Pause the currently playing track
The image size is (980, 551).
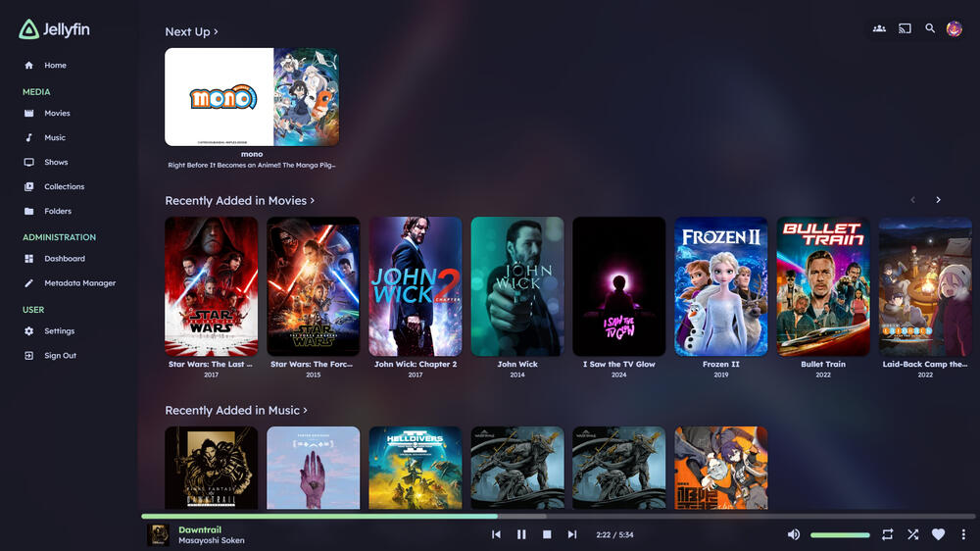[x=521, y=534]
